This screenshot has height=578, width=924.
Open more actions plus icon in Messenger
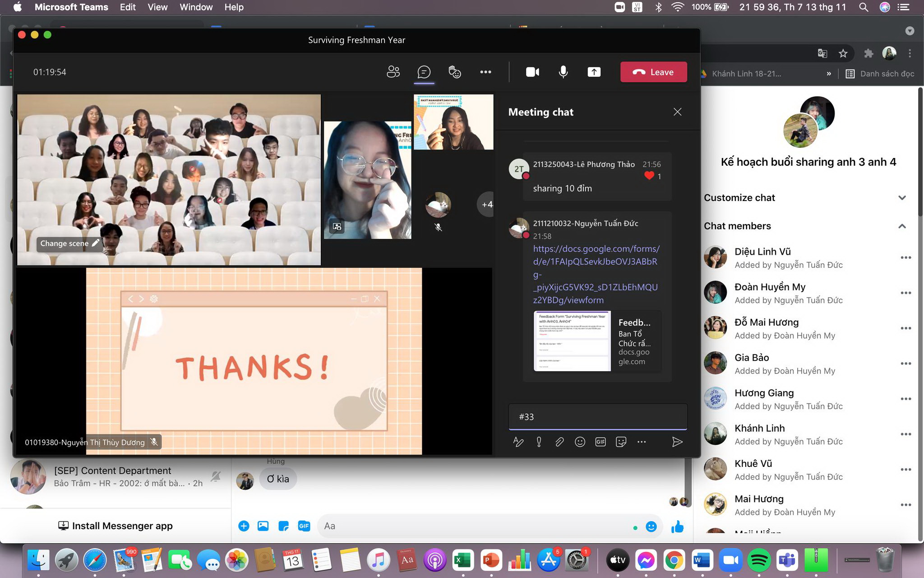click(244, 526)
